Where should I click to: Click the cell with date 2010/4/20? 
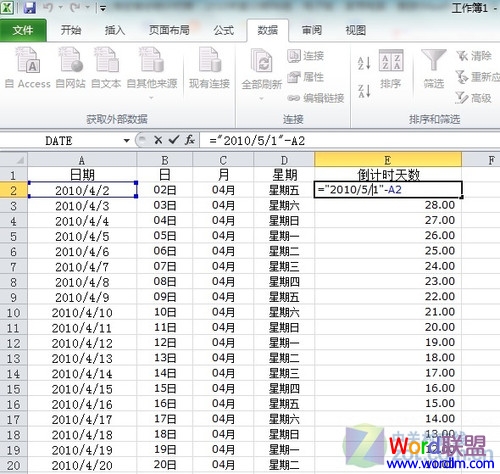[x=82, y=465]
